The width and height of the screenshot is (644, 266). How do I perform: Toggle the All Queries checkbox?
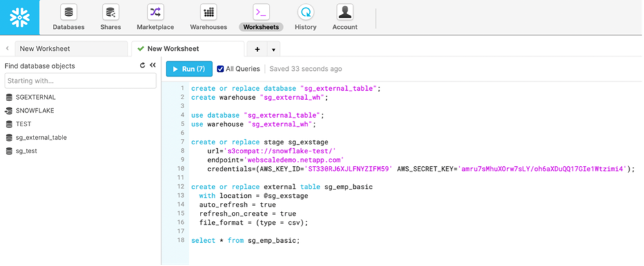[x=220, y=69]
